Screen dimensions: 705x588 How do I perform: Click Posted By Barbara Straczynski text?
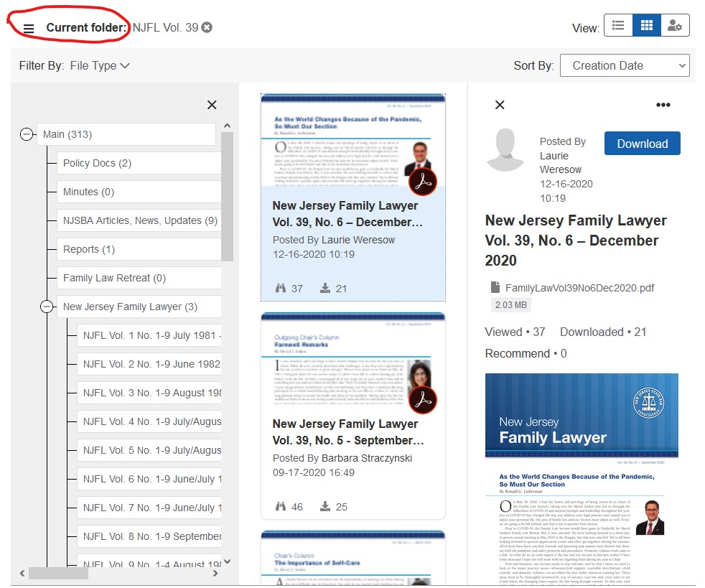[x=342, y=458]
